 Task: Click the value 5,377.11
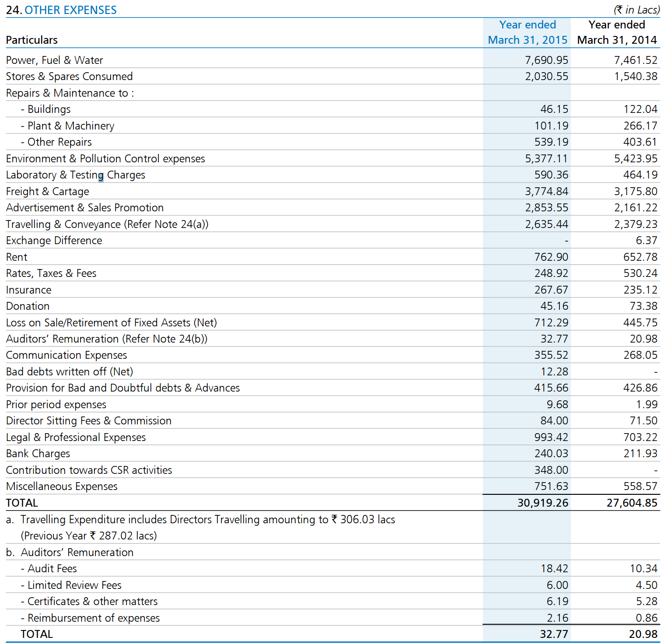point(546,158)
